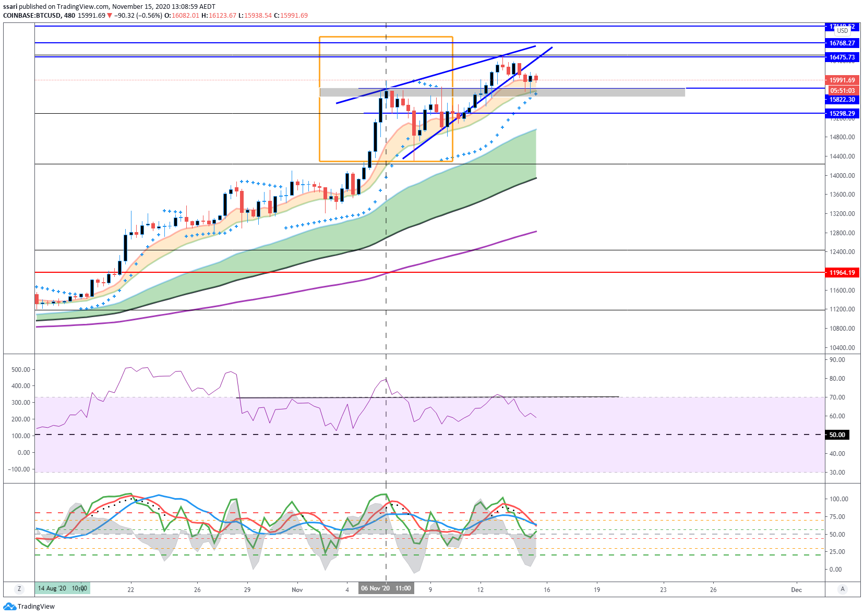864x616 pixels.
Task: Click the 13200.00 price axis tick
Action: (x=842, y=214)
